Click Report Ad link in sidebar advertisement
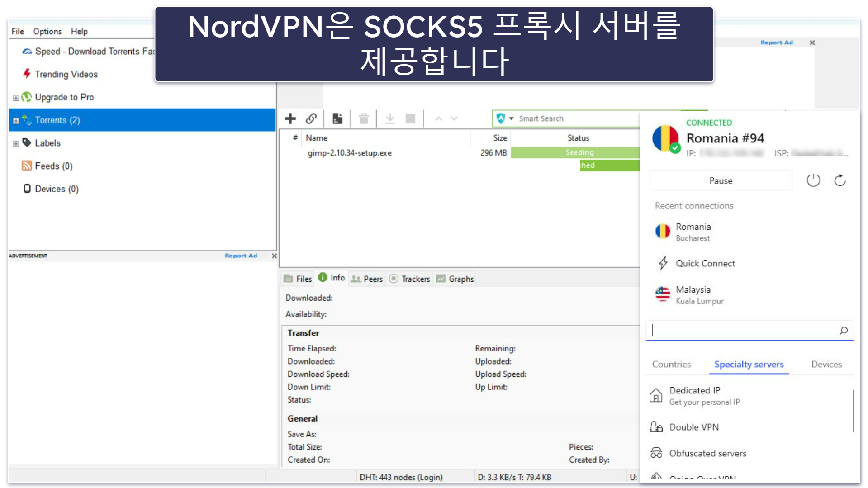Viewport: 868px width, 488px height. click(x=241, y=256)
